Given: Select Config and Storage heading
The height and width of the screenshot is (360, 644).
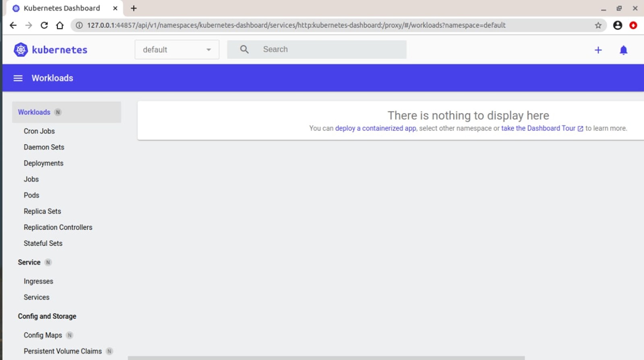Looking at the screenshot, I should pos(47,316).
